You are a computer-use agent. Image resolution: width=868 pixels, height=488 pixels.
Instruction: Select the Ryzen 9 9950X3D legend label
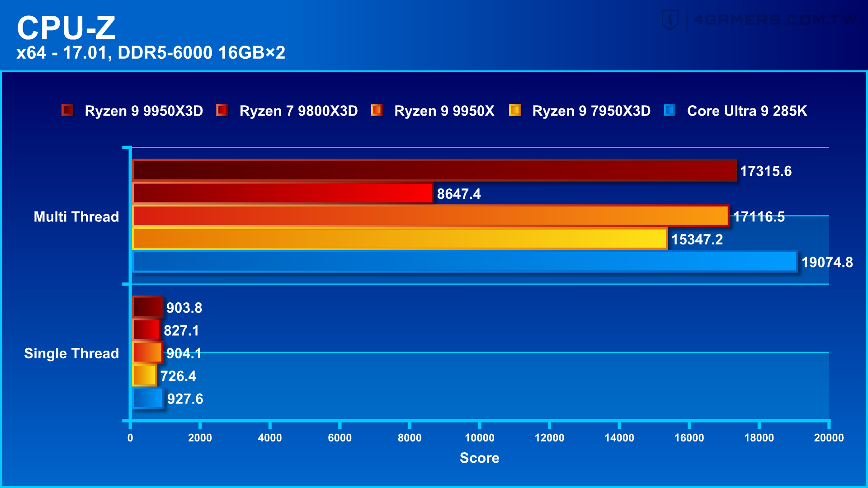[144, 111]
